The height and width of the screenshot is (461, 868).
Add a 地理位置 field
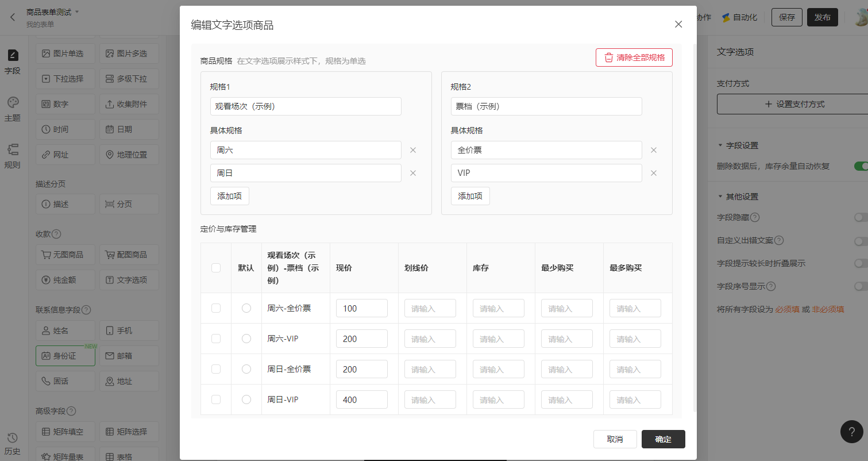click(x=129, y=155)
